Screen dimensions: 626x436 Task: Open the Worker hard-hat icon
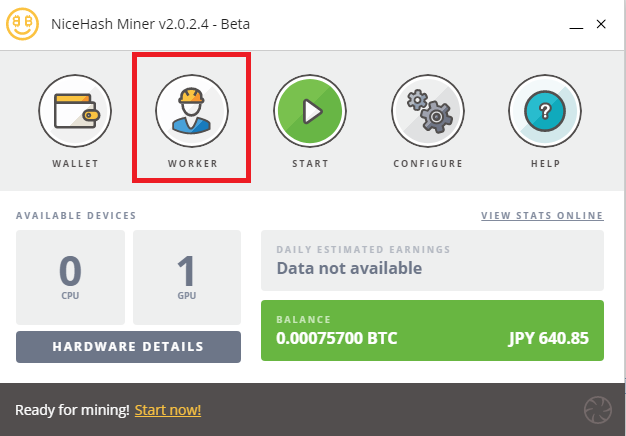[x=192, y=111]
